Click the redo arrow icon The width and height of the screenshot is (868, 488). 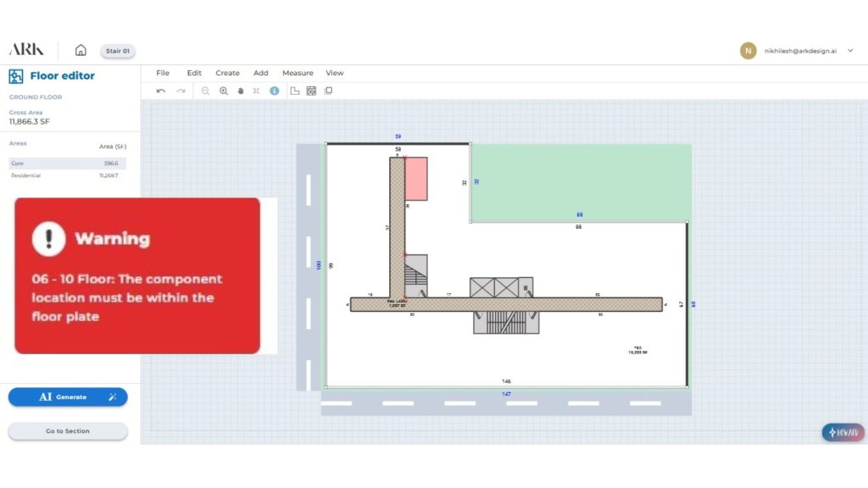(x=181, y=91)
